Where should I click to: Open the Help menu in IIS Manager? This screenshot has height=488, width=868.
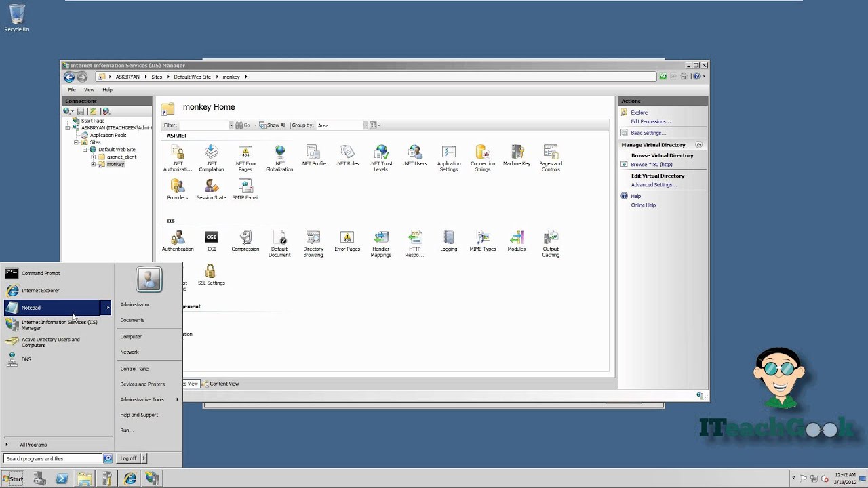click(107, 89)
